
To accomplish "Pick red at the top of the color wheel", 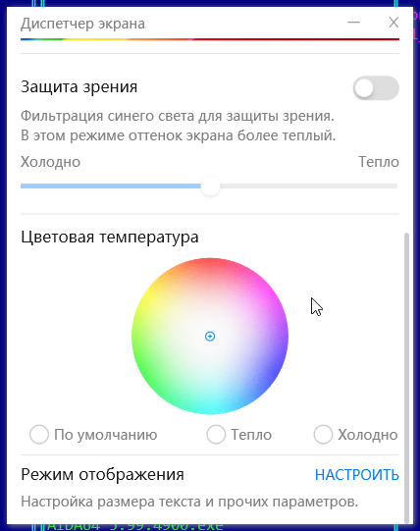I will 210,264.
